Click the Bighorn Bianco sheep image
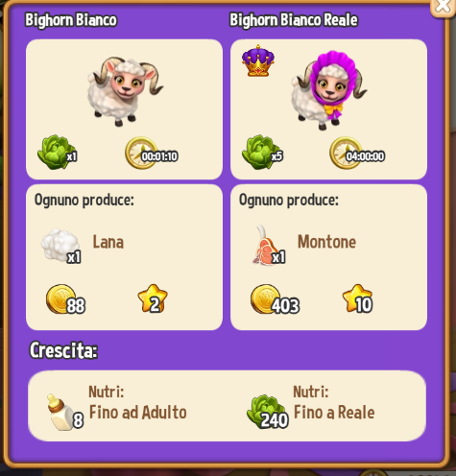 [x=125, y=91]
